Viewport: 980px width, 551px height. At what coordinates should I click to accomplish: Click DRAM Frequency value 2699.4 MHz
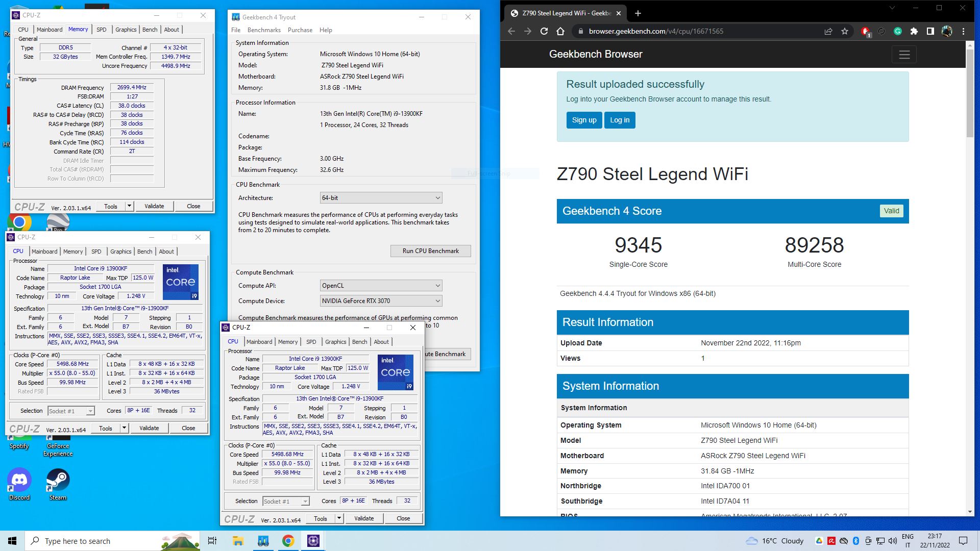[132, 87]
